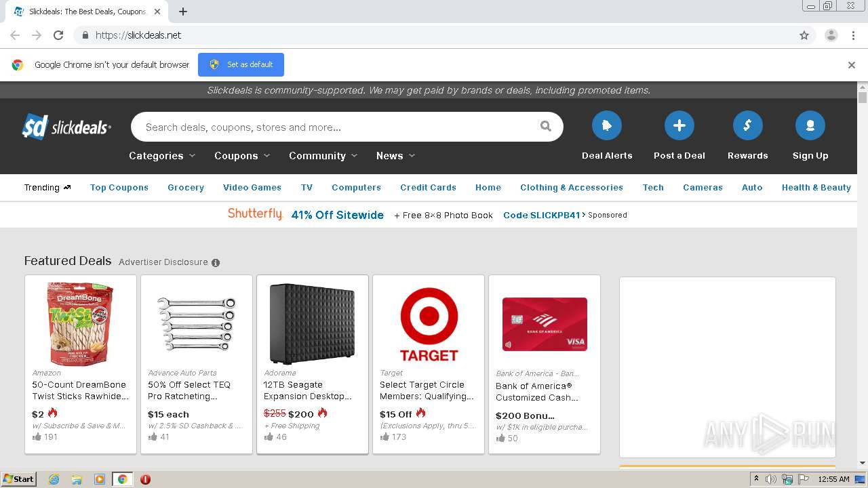Click forward navigation arrow
Viewport: 868px width, 488px height.
[x=37, y=35]
